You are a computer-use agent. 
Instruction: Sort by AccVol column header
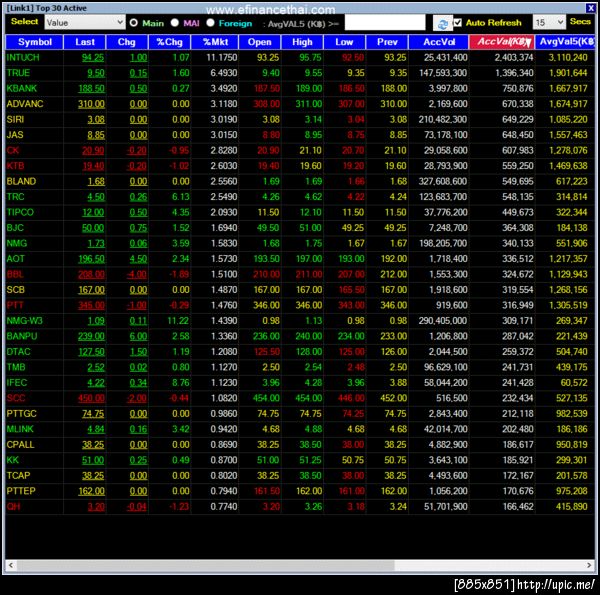tap(439, 42)
